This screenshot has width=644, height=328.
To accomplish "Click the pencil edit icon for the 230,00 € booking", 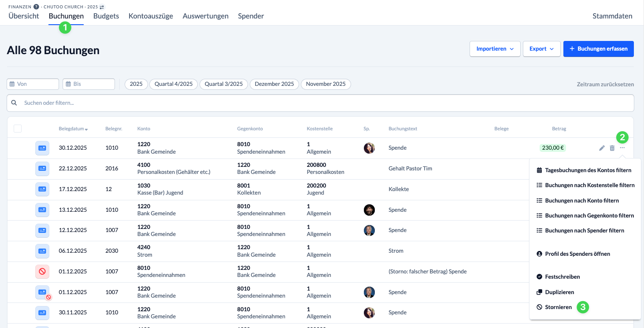I will pyautogui.click(x=602, y=148).
